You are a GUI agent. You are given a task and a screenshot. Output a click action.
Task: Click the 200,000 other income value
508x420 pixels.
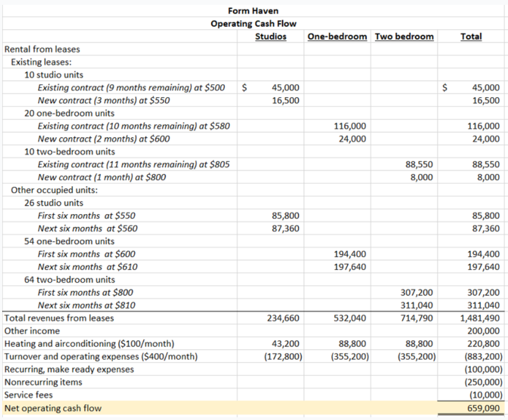pyautogui.click(x=484, y=331)
